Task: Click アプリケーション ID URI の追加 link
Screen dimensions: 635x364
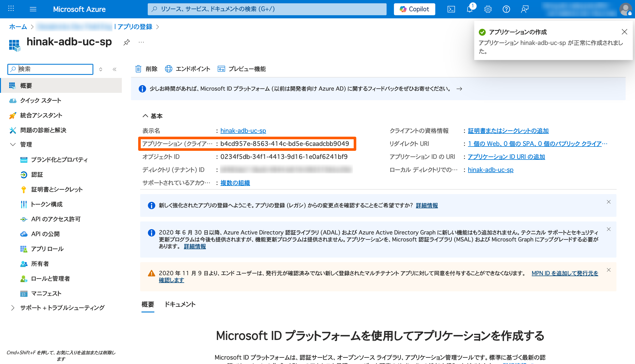Action: 506,157
